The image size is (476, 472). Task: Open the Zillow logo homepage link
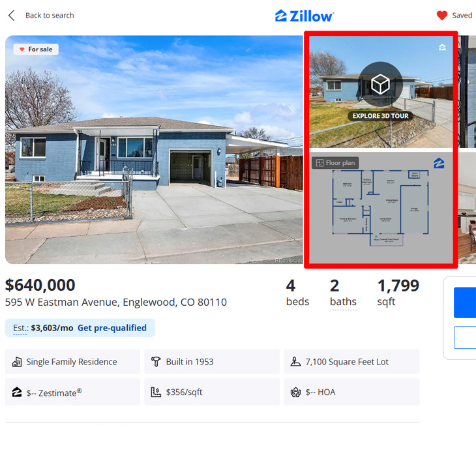(x=304, y=16)
